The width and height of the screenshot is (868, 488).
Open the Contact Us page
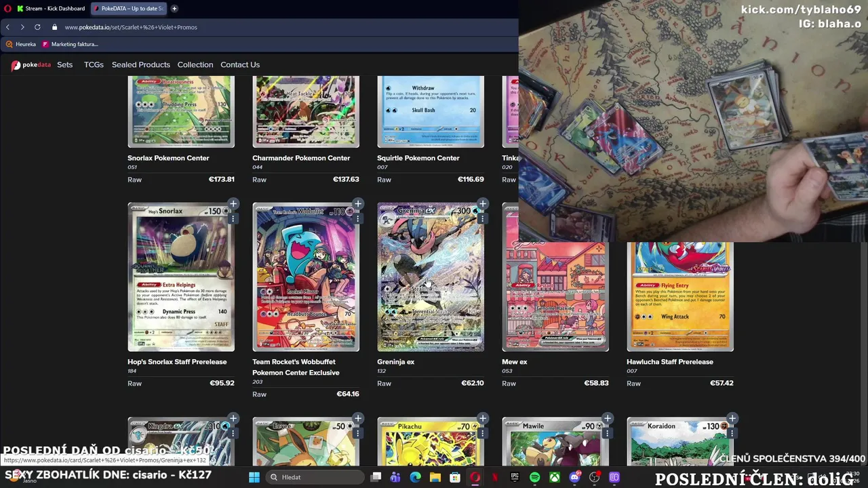240,65
